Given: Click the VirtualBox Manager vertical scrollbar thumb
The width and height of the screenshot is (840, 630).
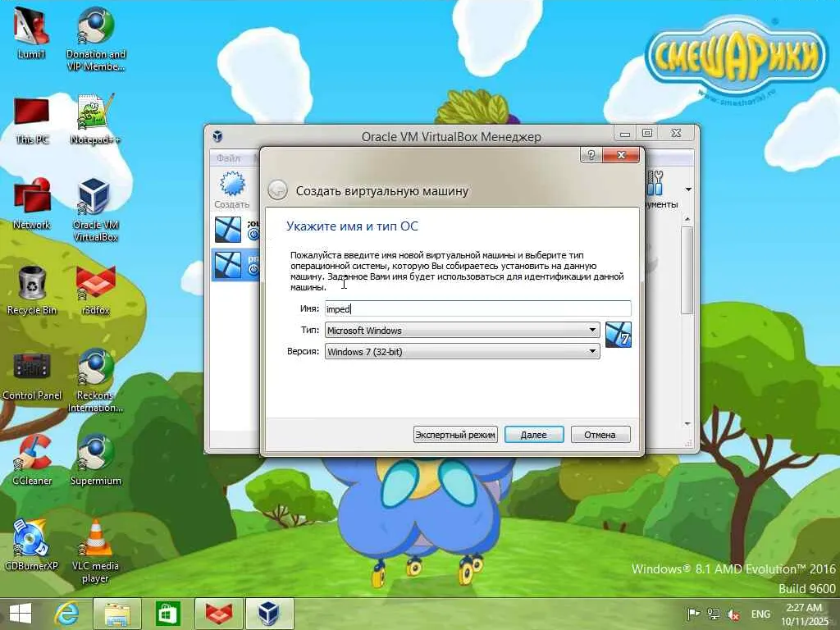Looking at the screenshot, I should [687, 271].
